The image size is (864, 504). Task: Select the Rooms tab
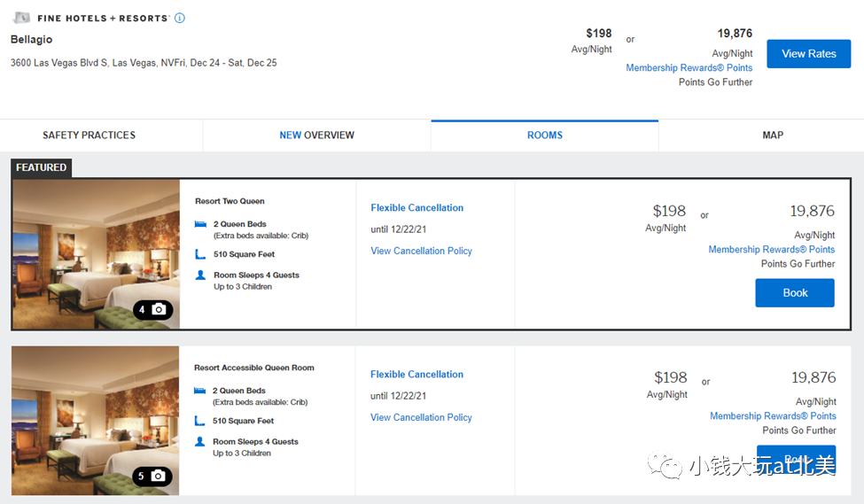(545, 136)
